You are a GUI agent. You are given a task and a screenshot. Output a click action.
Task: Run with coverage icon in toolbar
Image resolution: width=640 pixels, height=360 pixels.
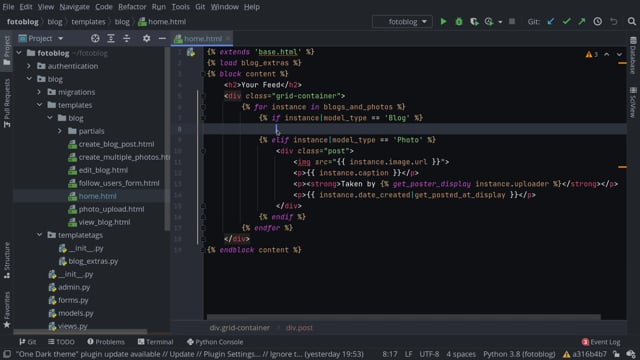pyautogui.click(x=474, y=21)
